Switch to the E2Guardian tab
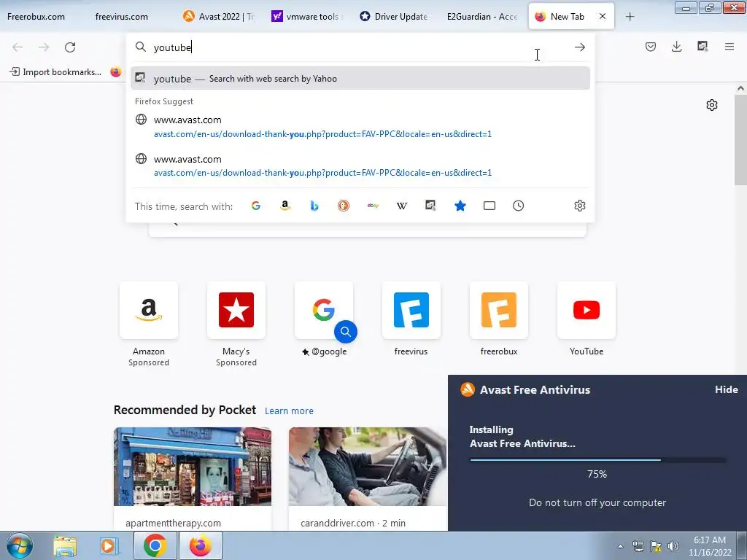Viewport: 747px width, 560px height. click(x=482, y=17)
